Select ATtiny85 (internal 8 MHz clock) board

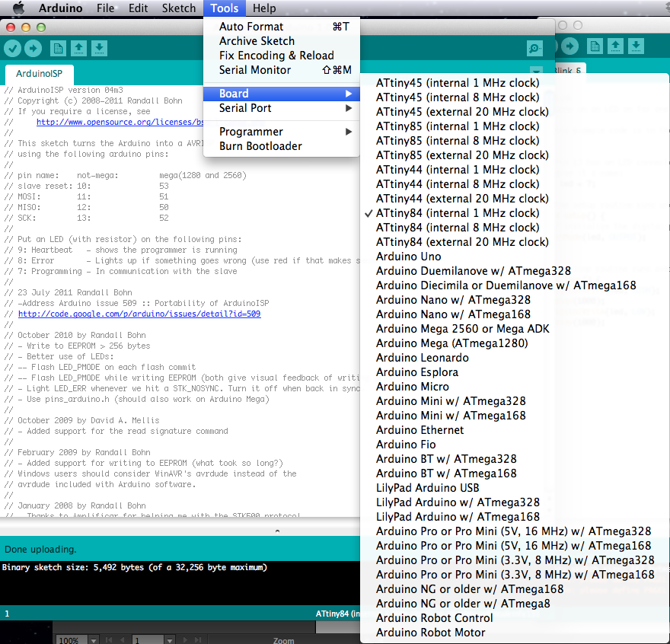point(515,141)
